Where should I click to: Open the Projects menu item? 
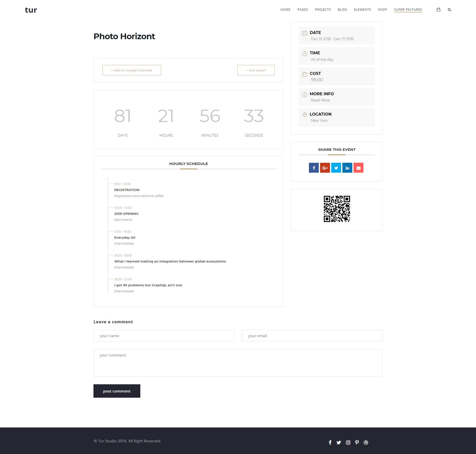pyautogui.click(x=323, y=10)
